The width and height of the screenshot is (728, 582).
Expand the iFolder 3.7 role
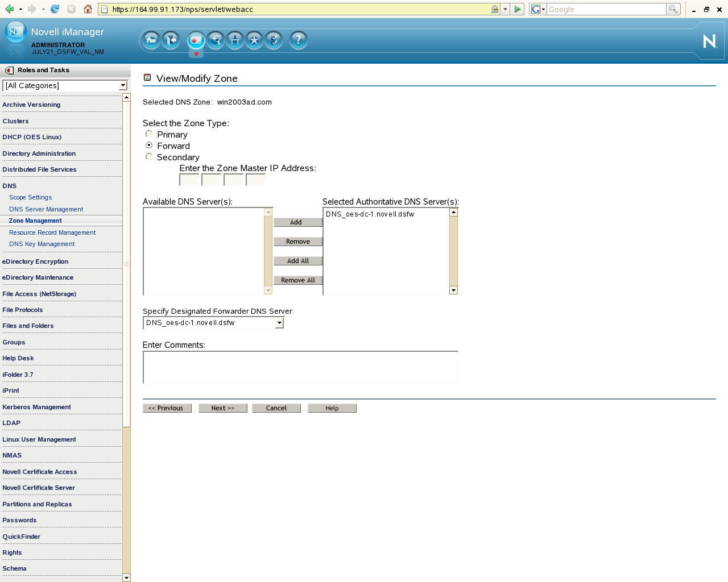click(18, 375)
